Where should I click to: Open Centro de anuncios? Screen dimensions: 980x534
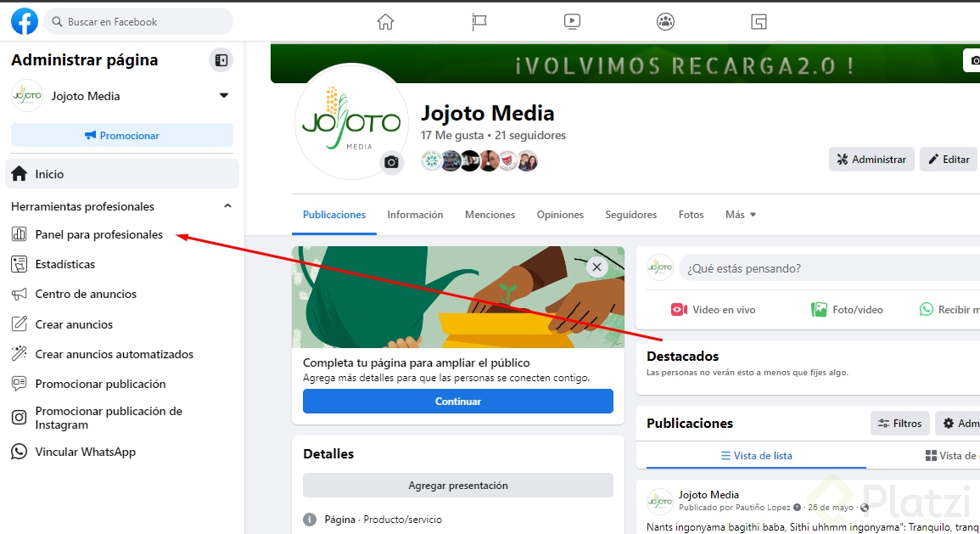pyautogui.click(x=86, y=294)
